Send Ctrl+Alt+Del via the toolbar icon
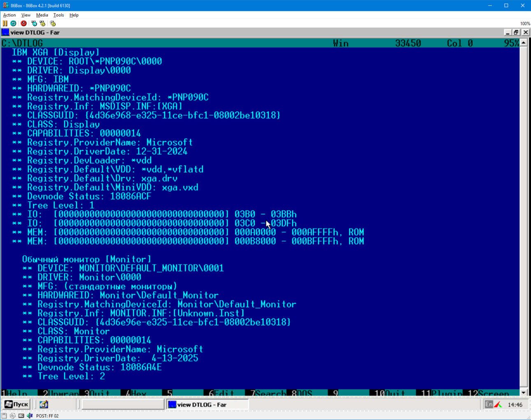 [34, 23]
